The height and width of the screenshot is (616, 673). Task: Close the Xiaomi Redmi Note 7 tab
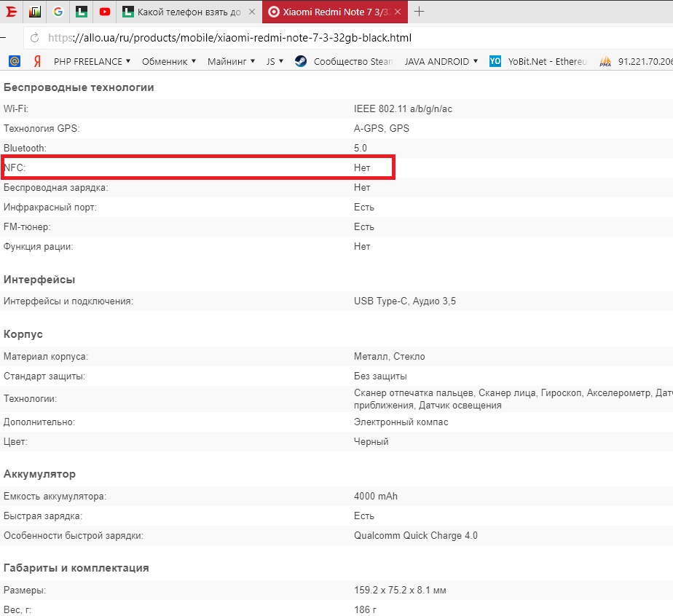pyautogui.click(x=398, y=12)
